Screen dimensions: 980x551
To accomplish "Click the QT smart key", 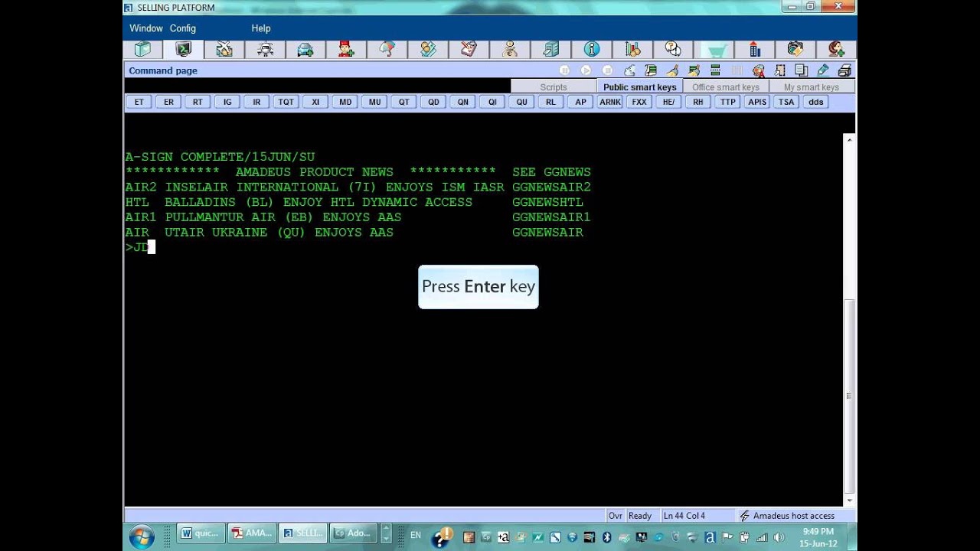I will tap(403, 102).
